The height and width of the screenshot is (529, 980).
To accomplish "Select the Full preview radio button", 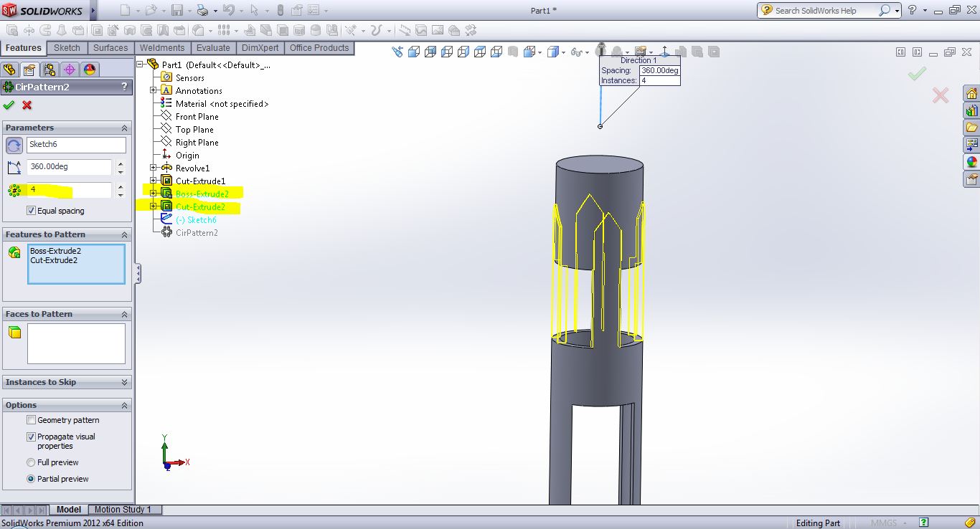I will [31, 462].
